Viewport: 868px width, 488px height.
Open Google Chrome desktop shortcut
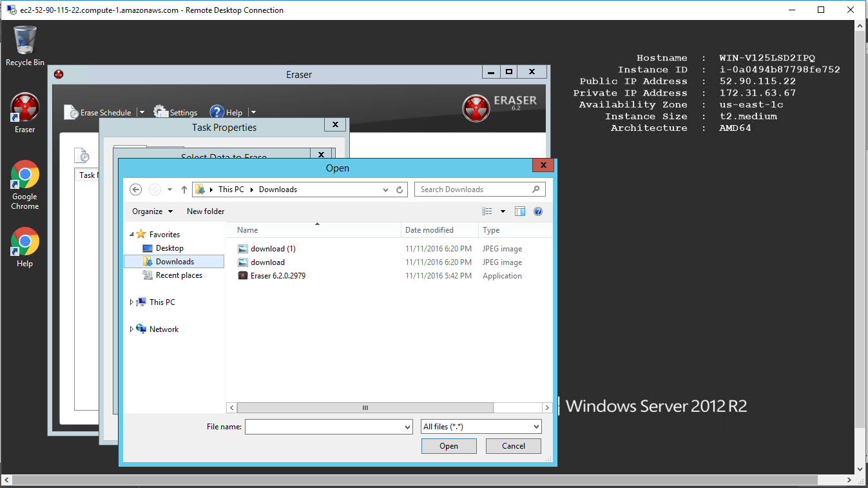point(25,184)
